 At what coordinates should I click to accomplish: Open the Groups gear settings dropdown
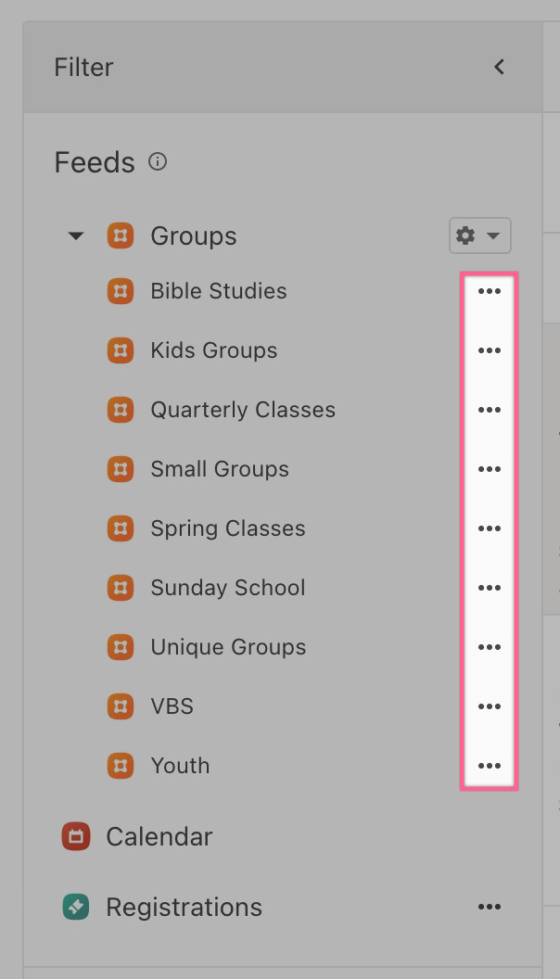tap(479, 236)
